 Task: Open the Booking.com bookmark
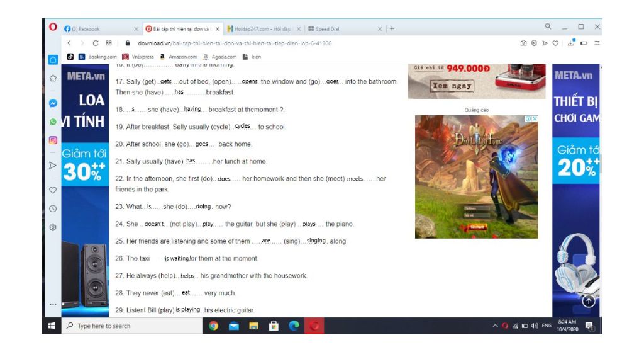point(97,57)
